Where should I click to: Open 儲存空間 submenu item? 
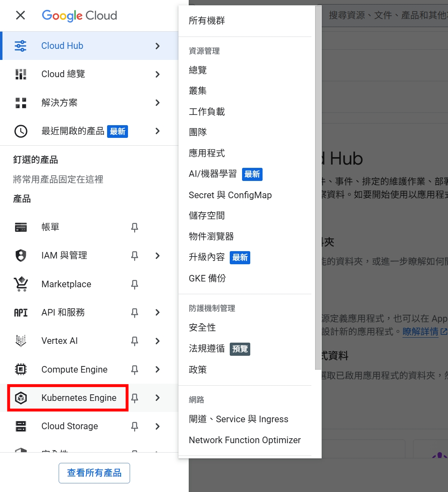[207, 215]
